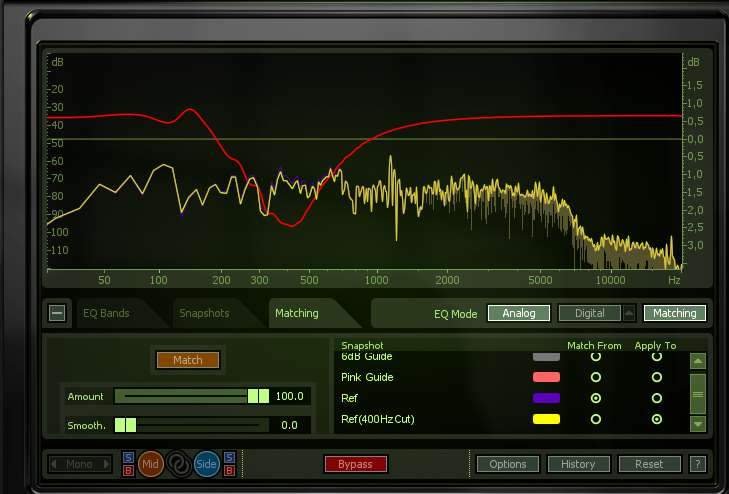Viewport: 729px width, 494px height.
Task: Click the Mono channel mode label
Action: (79, 464)
